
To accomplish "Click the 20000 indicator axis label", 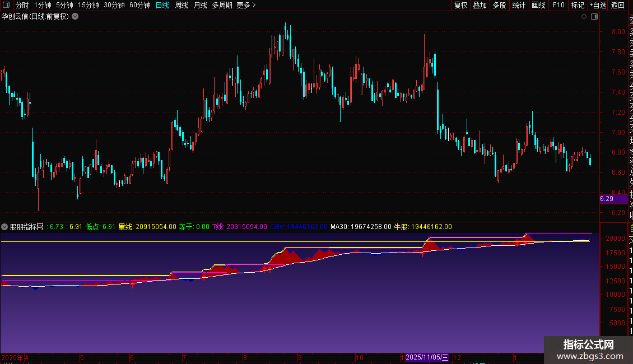I will (615, 239).
